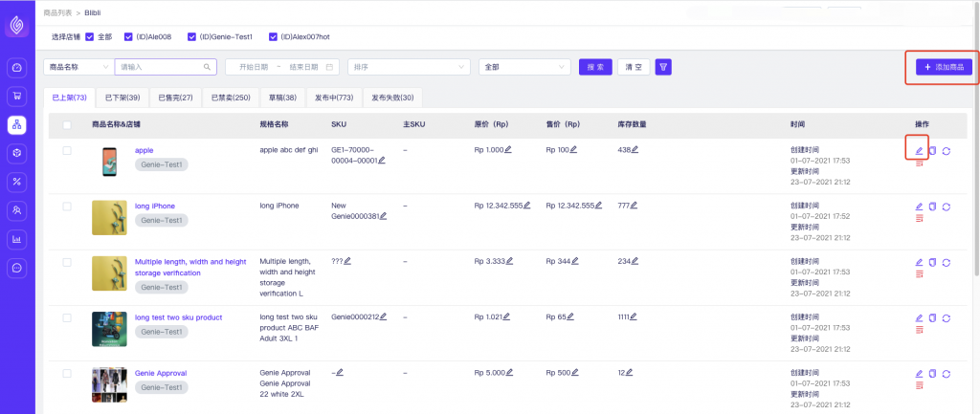Viewport: 980px width, 414px height.
Task: Click the Genie Approval product thumbnail
Action: coord(109,384)
